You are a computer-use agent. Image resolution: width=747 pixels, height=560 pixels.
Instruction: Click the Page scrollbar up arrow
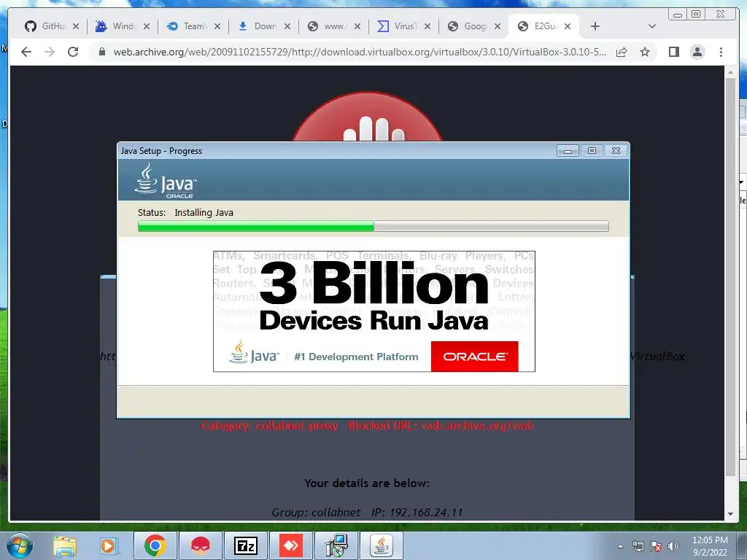[730, 73]
